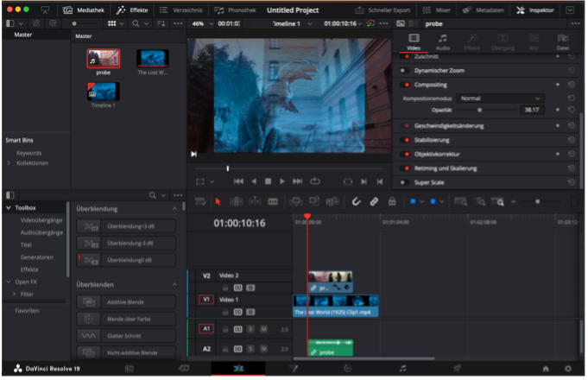Adjust the timeline zoom slider
588x380 pixels.
(x=537, y=202)
